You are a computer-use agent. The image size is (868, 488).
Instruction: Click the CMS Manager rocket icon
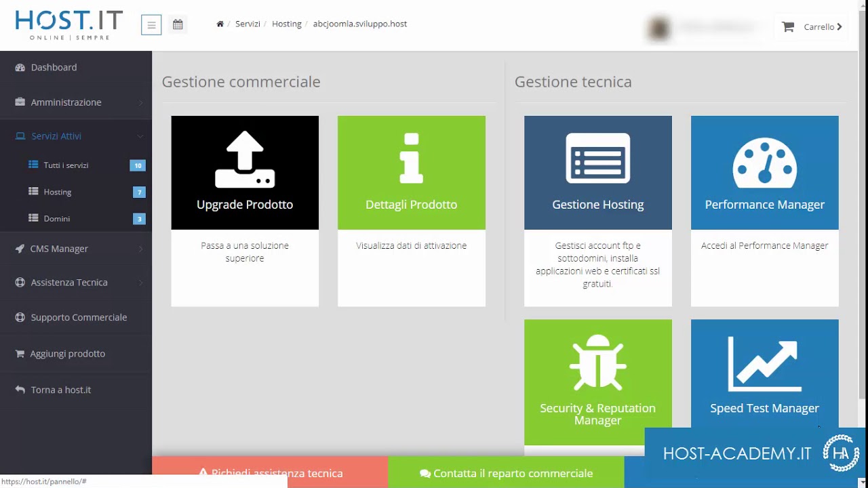click(x=20, y=249)
